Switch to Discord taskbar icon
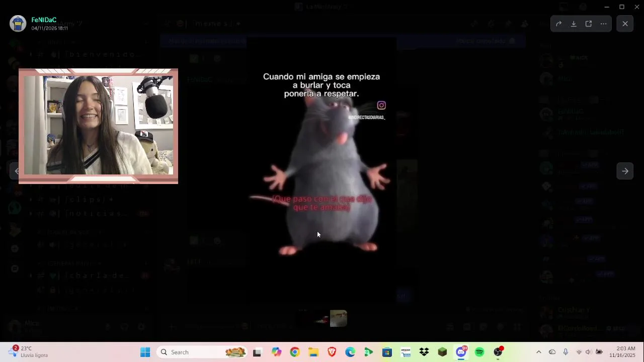This screenshot has width=644, height=362. tap(461, 352)
